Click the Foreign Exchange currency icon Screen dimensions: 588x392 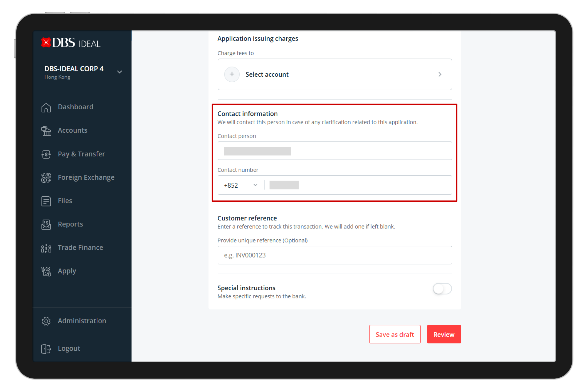point(46,178)
